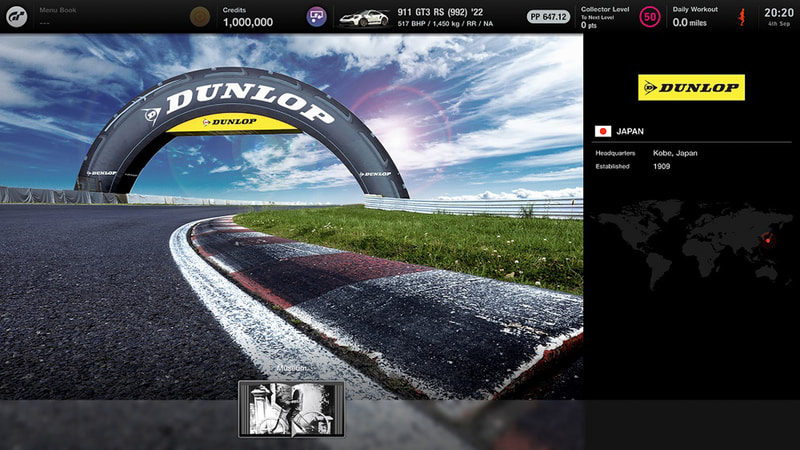Select the Credits 1,000,000 value
The height and width of the screenshot is (450, 800).
coord(247,22)
